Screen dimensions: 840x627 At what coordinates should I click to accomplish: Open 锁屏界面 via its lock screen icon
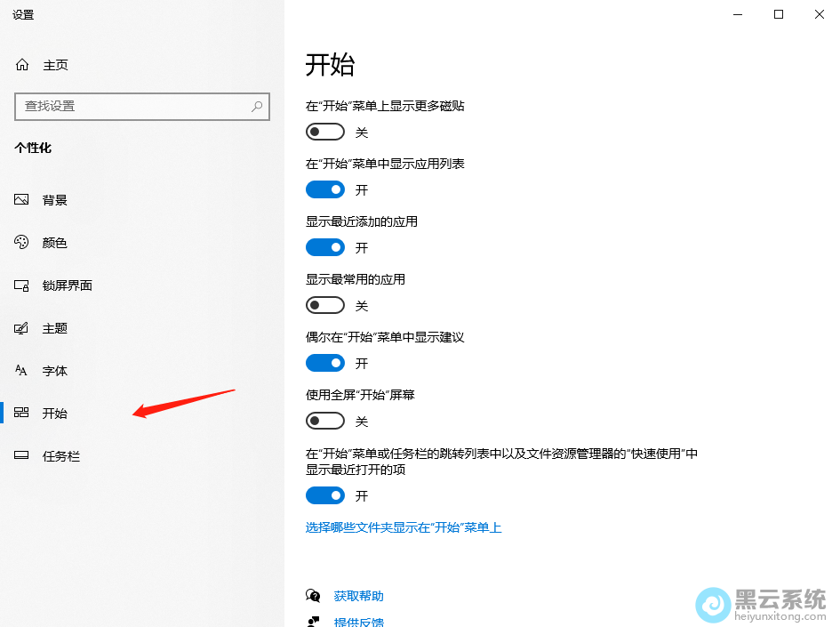tap(21, 285)
